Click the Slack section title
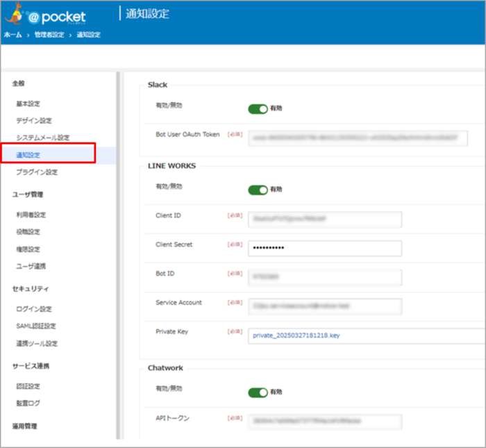Screen dimensions: 486x448 coord(158,85)
